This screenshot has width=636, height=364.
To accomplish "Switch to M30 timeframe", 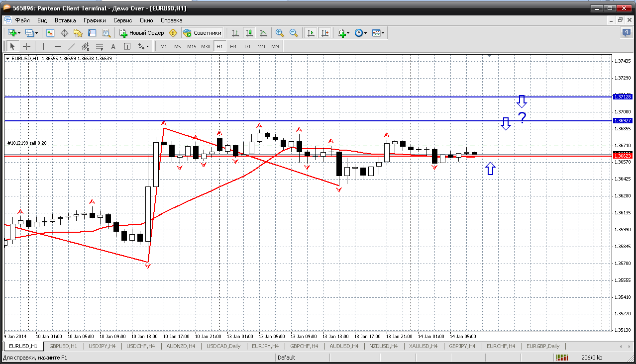I will coord(206,46).
